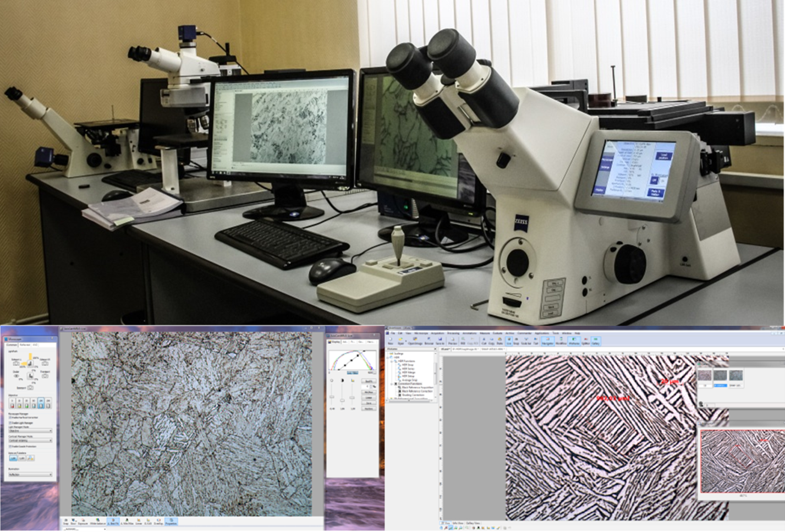Toggle Enable Parfocal correction checkbox
This screenshot has width=785, height=532.
click(10, 418)
